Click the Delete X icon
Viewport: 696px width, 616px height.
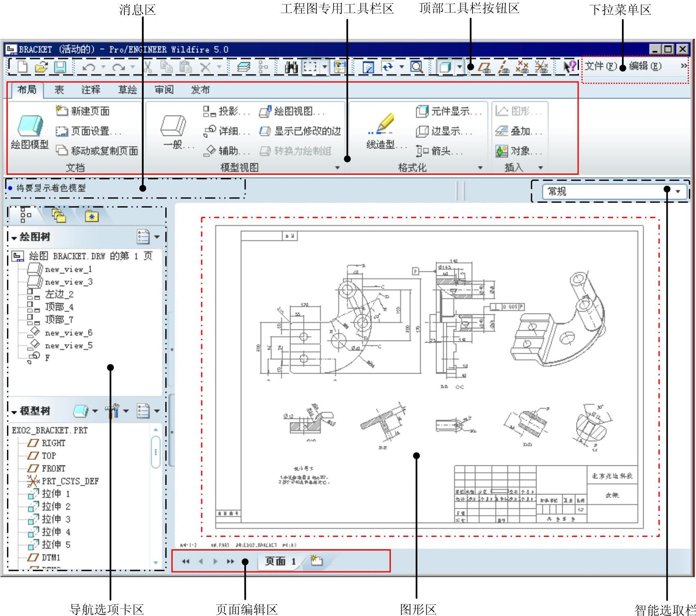[x=205, y=67]
